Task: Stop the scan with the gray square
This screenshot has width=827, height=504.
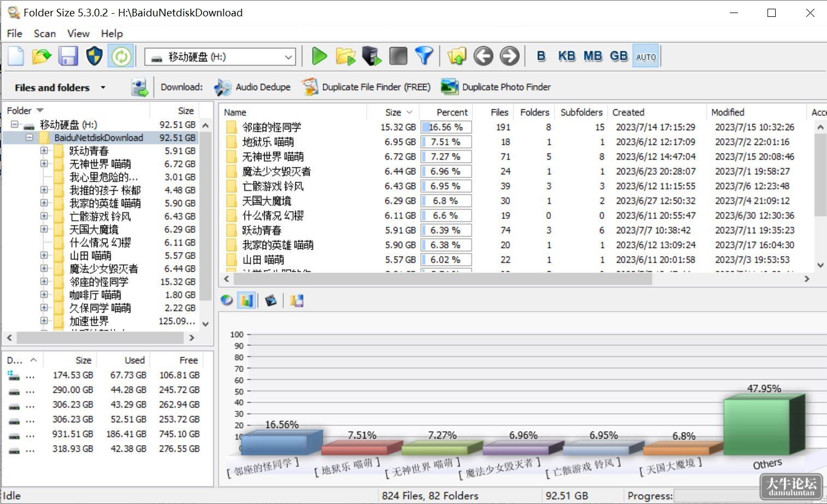Action: coord(398,56)
